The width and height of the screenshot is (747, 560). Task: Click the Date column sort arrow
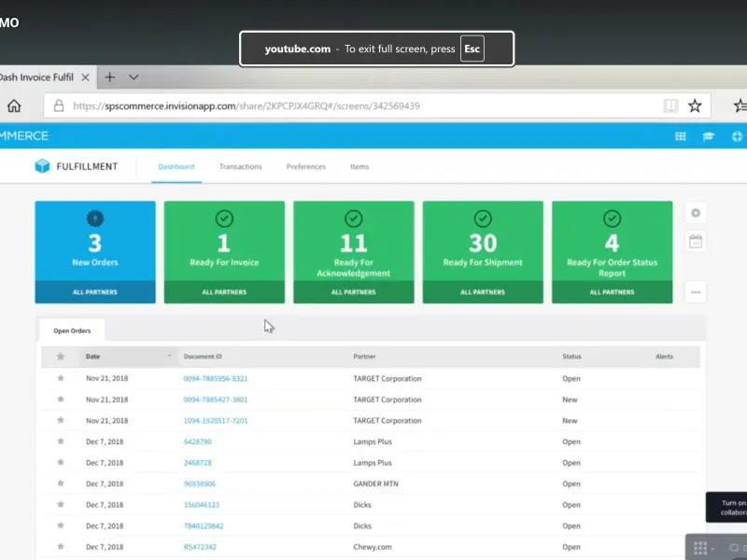[x=169, y=357]
